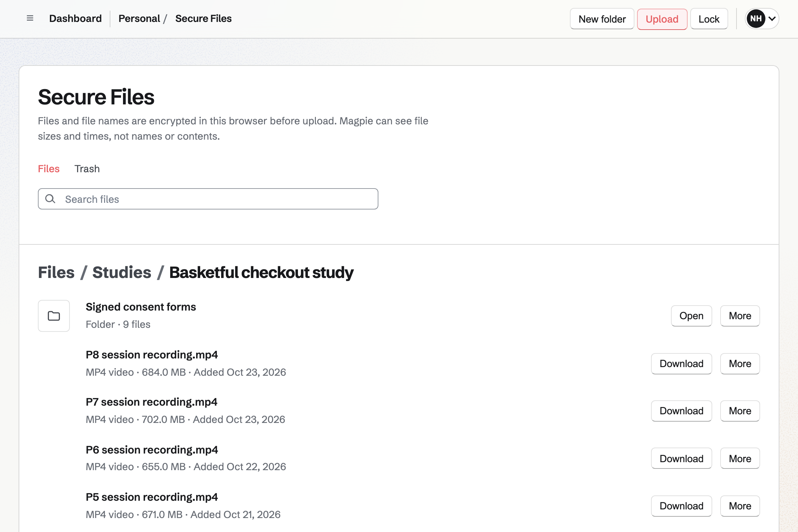This screenshot has height=532, width=798.
Task: Navigate to Files in folder path
Action: point(56,272)
